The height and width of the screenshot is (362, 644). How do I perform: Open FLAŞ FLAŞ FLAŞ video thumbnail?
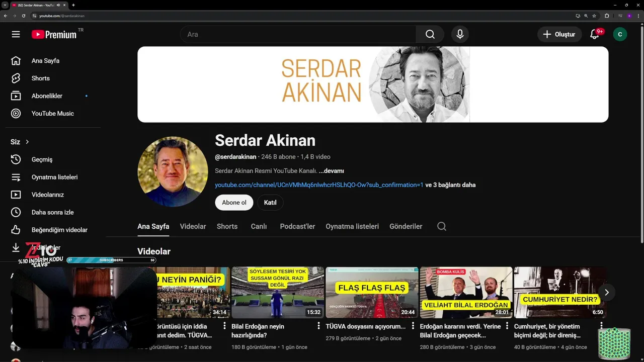pyautogui.click(x=372, y=292)
